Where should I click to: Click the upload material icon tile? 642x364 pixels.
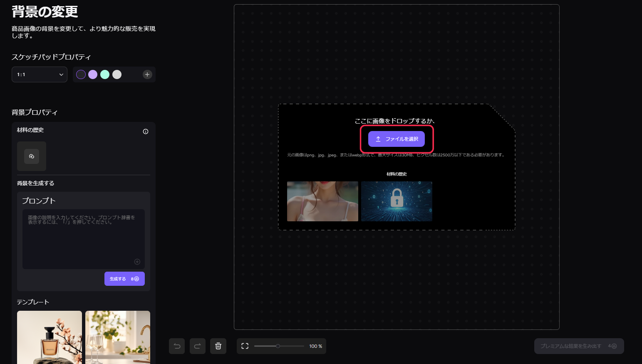(x=32, y=156)
